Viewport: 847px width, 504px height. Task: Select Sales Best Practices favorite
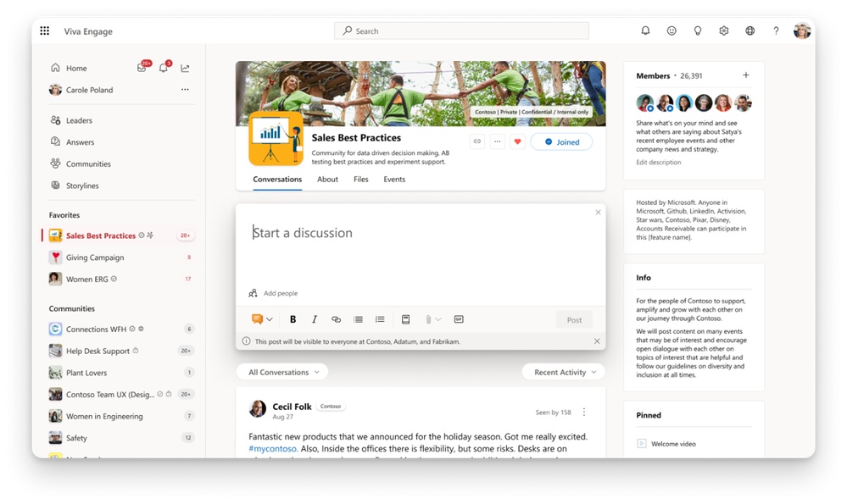click(119, 235)
